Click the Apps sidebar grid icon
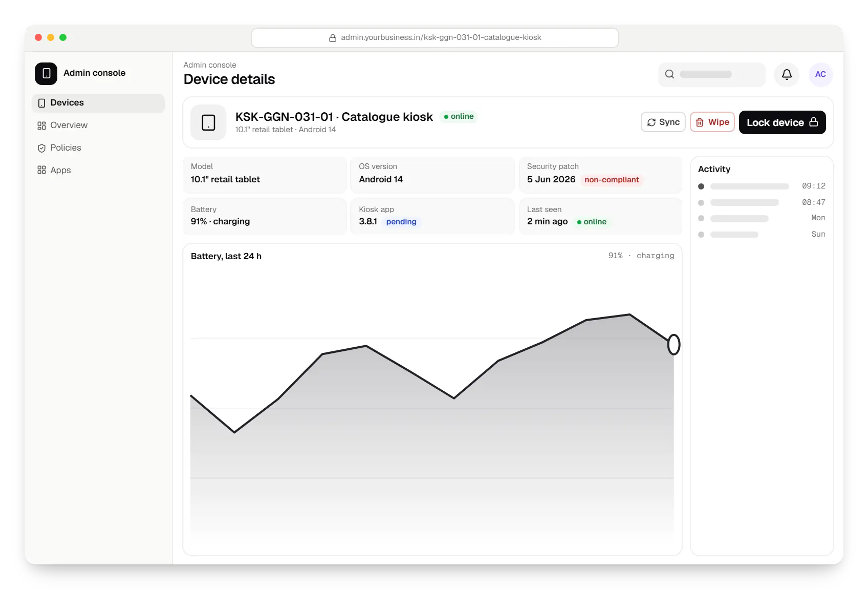Viewport: 868px width, 589px height. [x=41, y=170]
